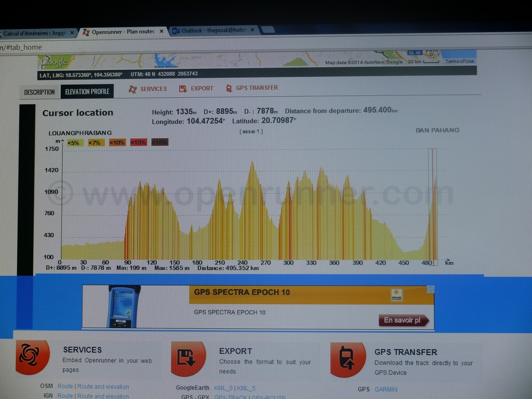Open the IGN Route and elevation link
Screen dimensions: 532x399
pyautogui.click(x=103, y=396)
